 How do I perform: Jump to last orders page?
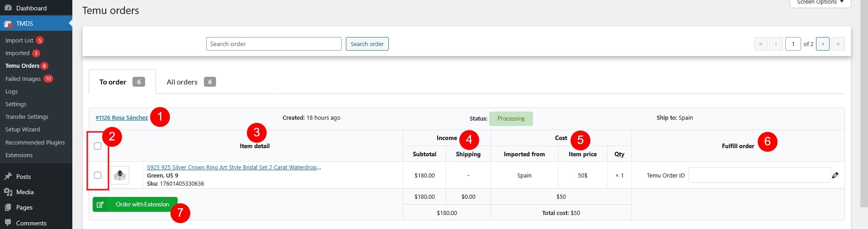click(838, 44)
